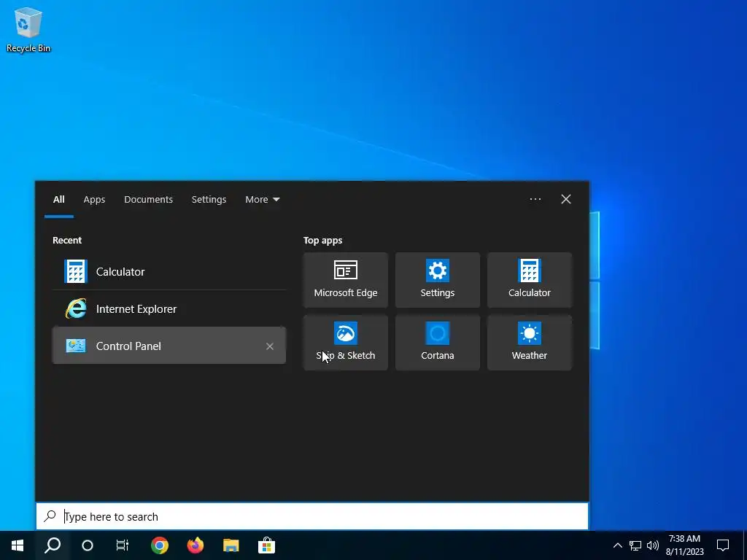Click the 'Recent' heading text

[x=66, y=240]
